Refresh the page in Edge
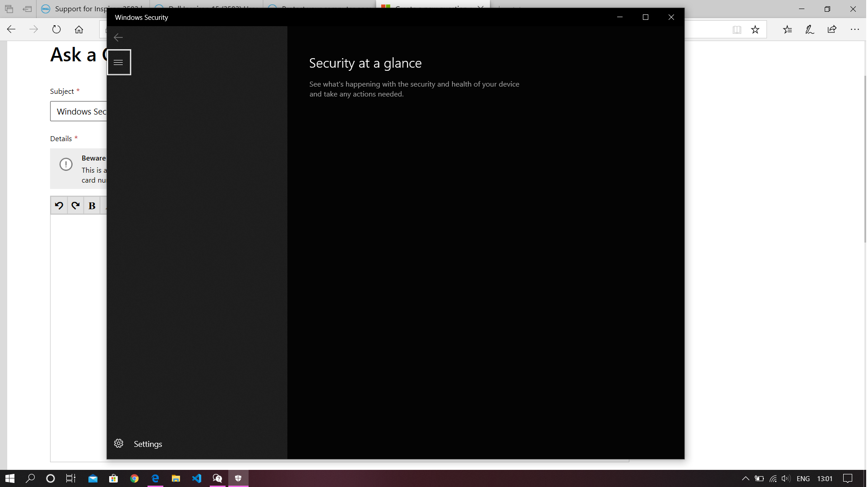The image size is (868, 487). pos(56,29)
